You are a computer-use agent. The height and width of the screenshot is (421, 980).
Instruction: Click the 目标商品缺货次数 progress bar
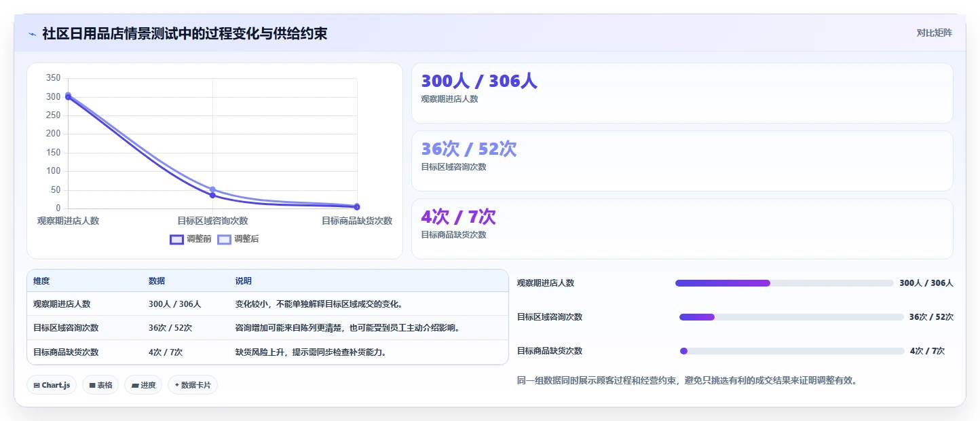click(792, 351)
